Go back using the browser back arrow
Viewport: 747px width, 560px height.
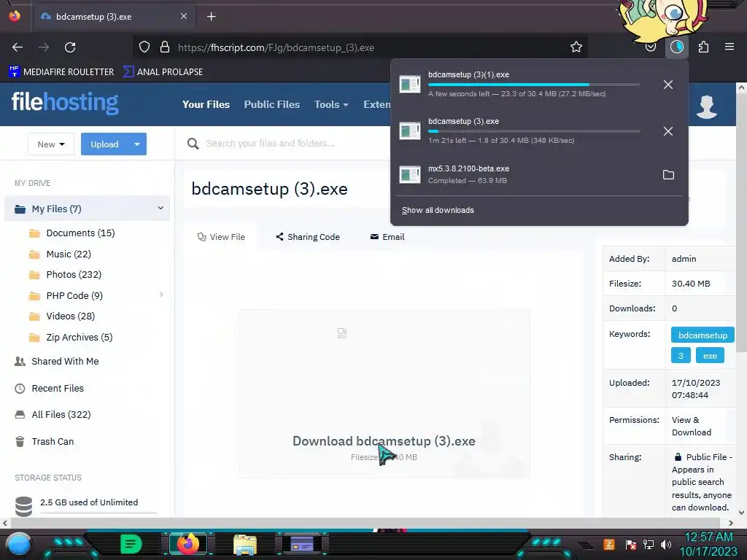(x=18, y=47)
